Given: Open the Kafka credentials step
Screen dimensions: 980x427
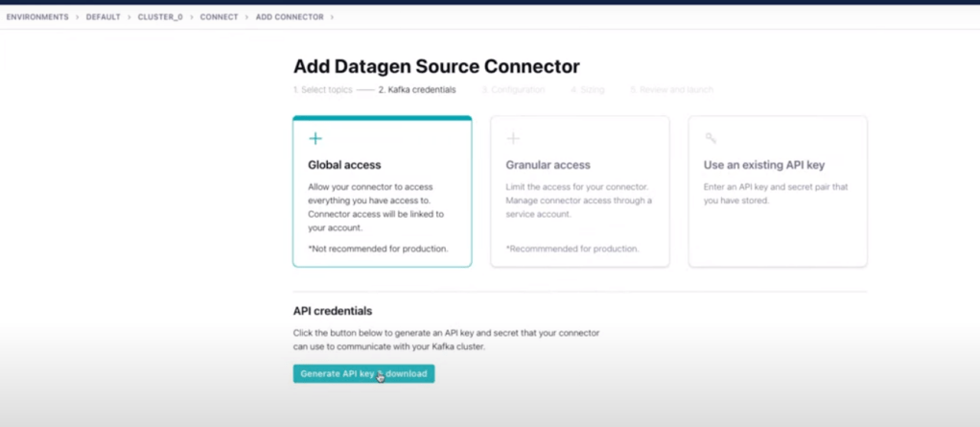Looking at the screenshot, I should pyautogui.click(x=417, y=90).
